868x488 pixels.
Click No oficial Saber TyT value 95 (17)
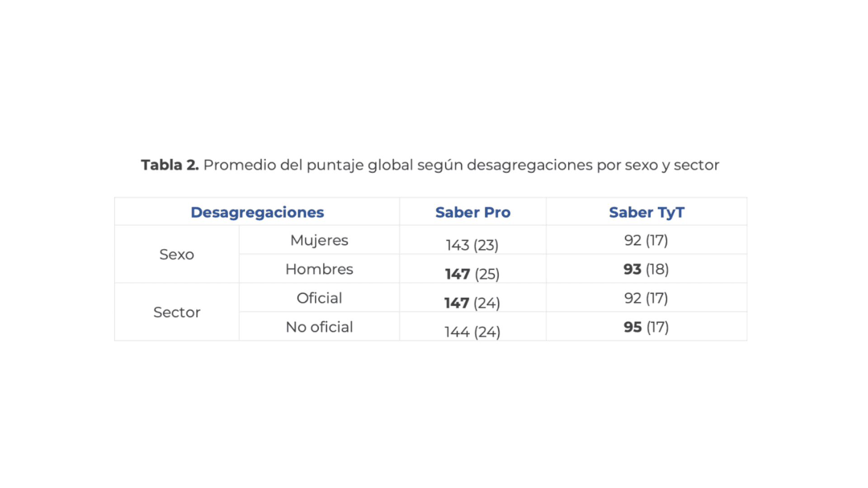pyautogui.click(x=646, y=327)
